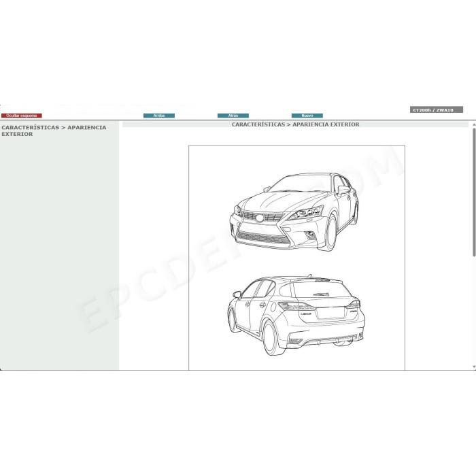476x476 pixels.
Task: Click the rear view car illustration
Action: (x=296, y=315)
